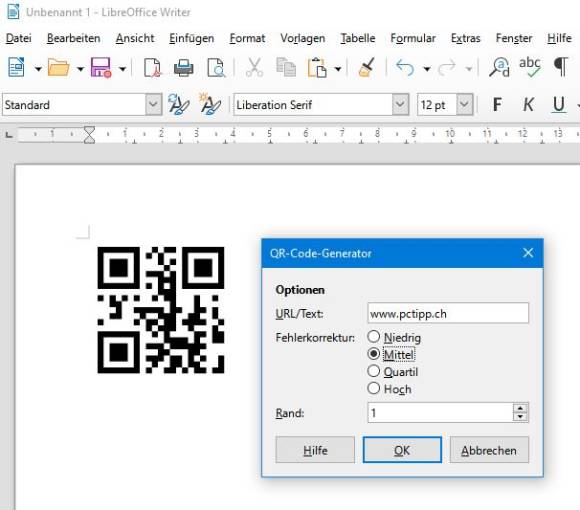Toggle Bold F button
Image resolution: width=580 pixels, height=510 pixels.
(498, 105)
